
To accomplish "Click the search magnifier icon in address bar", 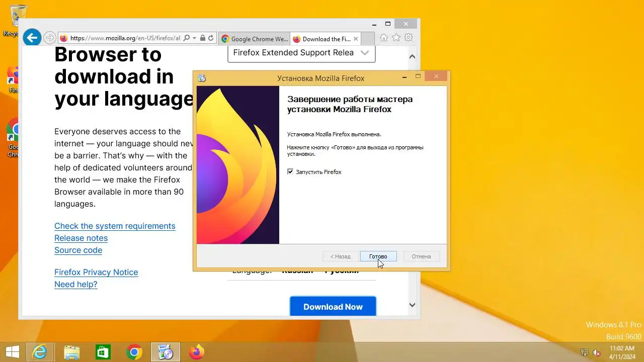I will tap(187, 38).
